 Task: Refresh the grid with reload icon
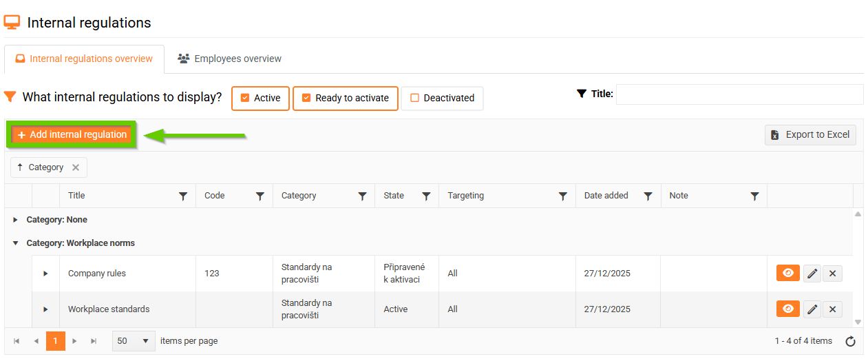pos(850,341)
